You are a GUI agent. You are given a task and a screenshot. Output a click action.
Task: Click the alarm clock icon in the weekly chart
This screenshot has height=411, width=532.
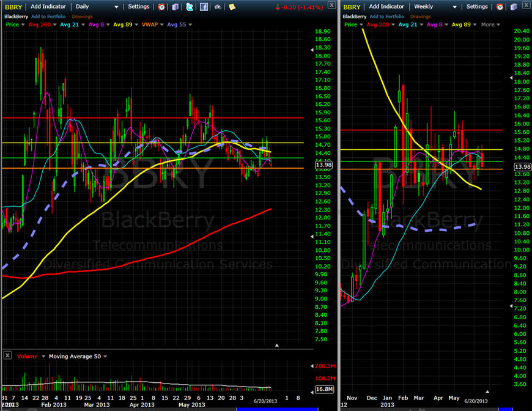point(500,7)
